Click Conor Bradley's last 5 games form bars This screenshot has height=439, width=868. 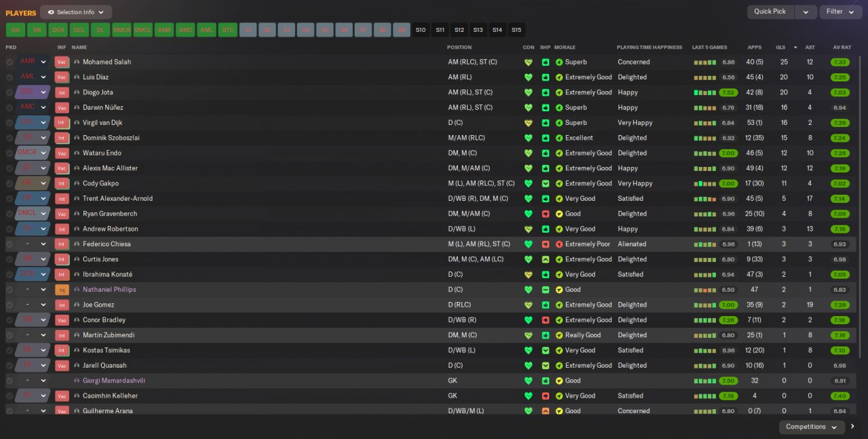pyautogui.click(x=705, y=320)
